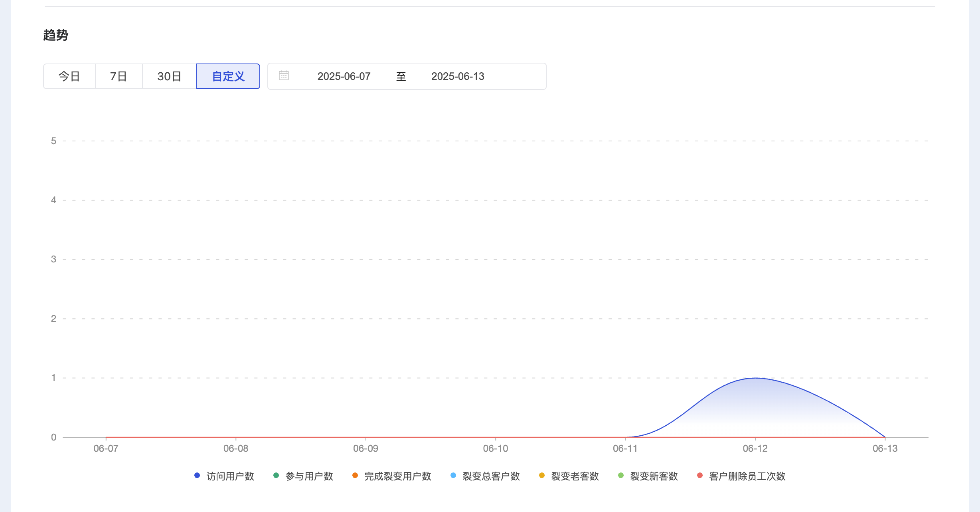Click the 06-08 x-axis label
The width and height of the screenshot is (980, 512).
236,448
